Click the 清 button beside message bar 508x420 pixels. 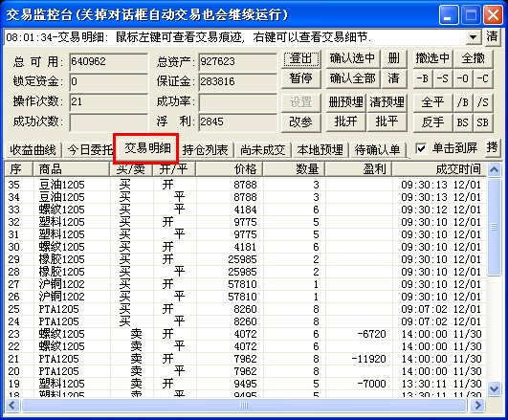click(x=492, y=36)
